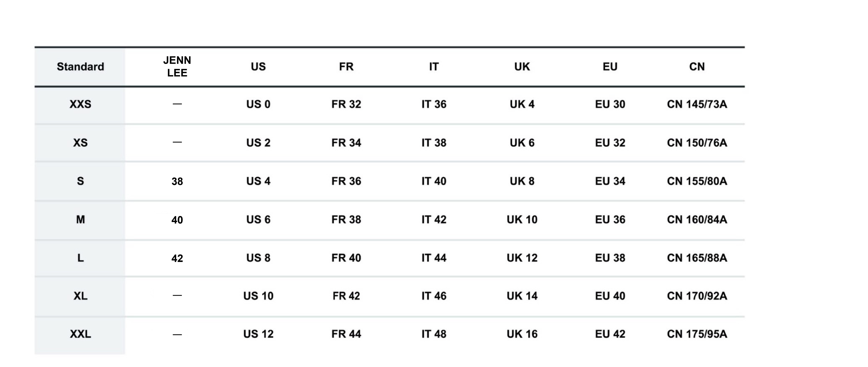The height and width of the screenshot is (367, 868).
Task: Click the EU column header
Action: click(x=610, y=67)
